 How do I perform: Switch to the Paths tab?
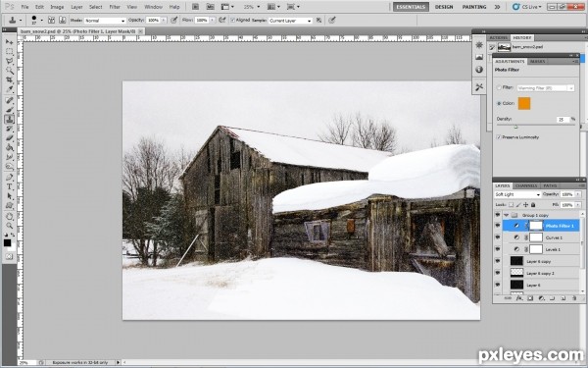click(550, 185)
